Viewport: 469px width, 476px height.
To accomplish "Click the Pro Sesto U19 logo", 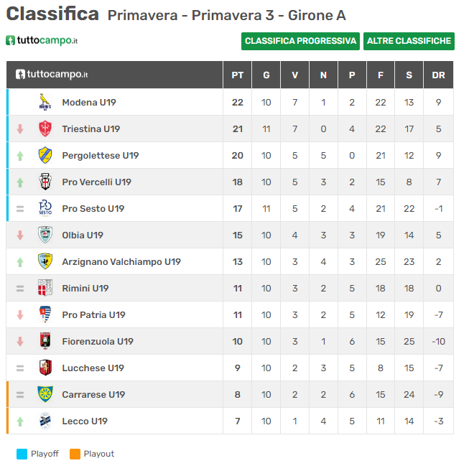I will tap(45, 208).
